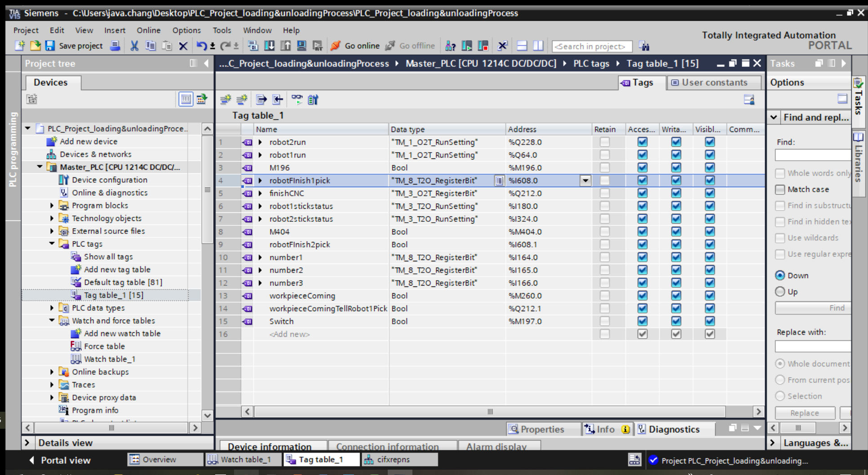Enable Match case checkbox
Image resolution: width=868 pixels, height=475 pixels.
click(780, 189)
